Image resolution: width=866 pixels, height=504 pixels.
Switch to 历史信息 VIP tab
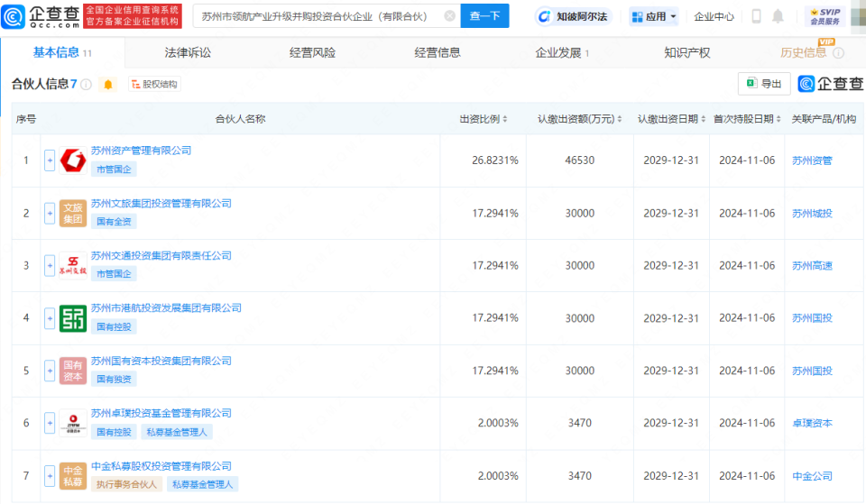pos(804,53)
